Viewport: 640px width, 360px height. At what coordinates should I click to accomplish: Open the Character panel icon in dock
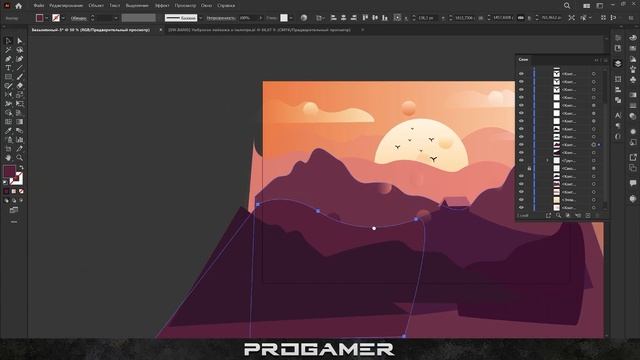point(618,116)
